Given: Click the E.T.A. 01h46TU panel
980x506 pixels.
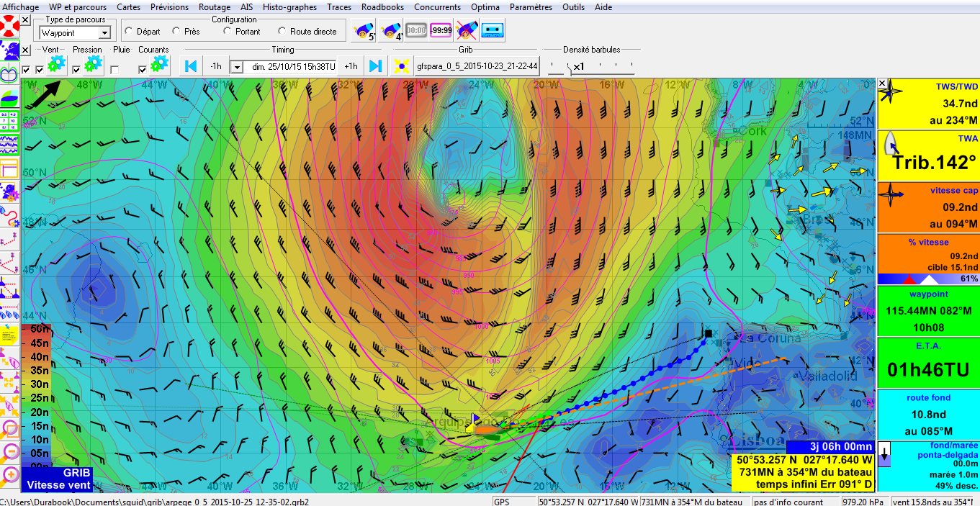Looking at the screenshot, I should click(928, 363).
